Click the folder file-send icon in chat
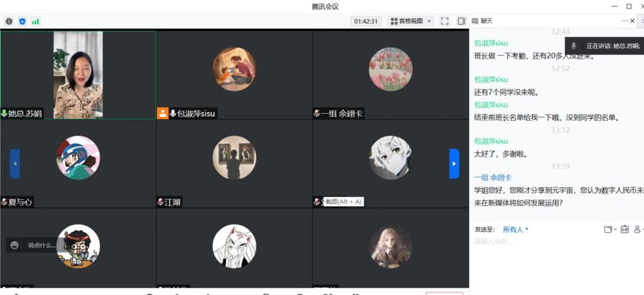The width and height of the screenshot is (644, 295). pos(608,230)
